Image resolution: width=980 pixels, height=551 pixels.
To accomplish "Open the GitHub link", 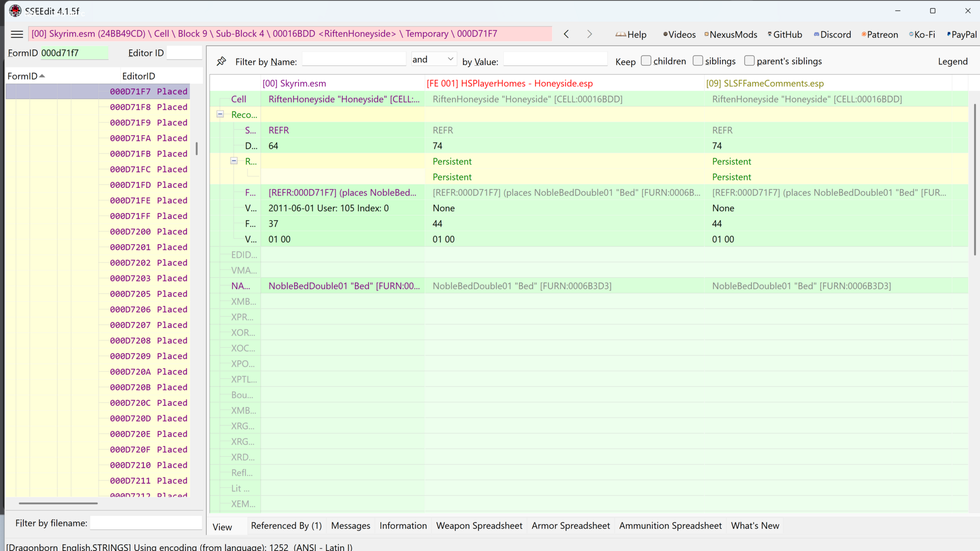I will (x=785, y=34).
